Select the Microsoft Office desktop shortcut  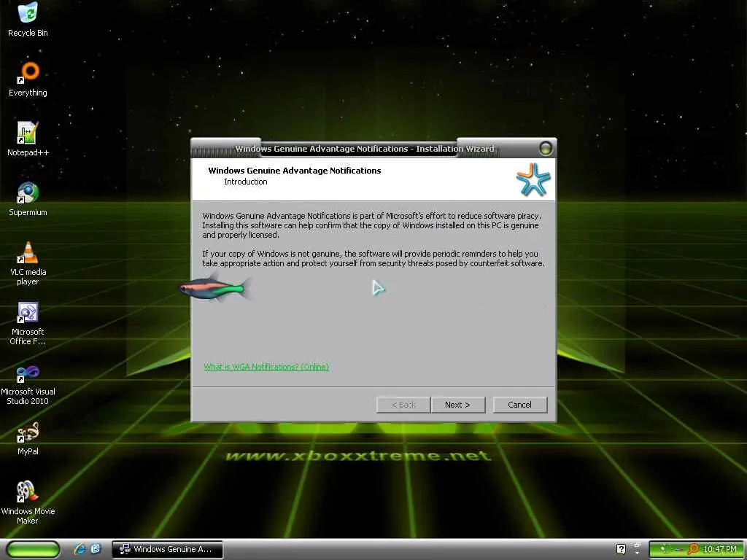click(x=28, y=323)
